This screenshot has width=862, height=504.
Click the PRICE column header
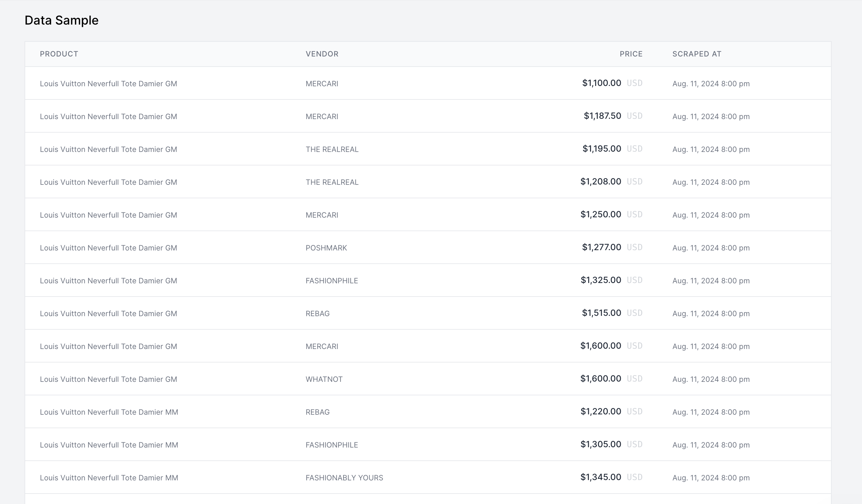(631, 54)
